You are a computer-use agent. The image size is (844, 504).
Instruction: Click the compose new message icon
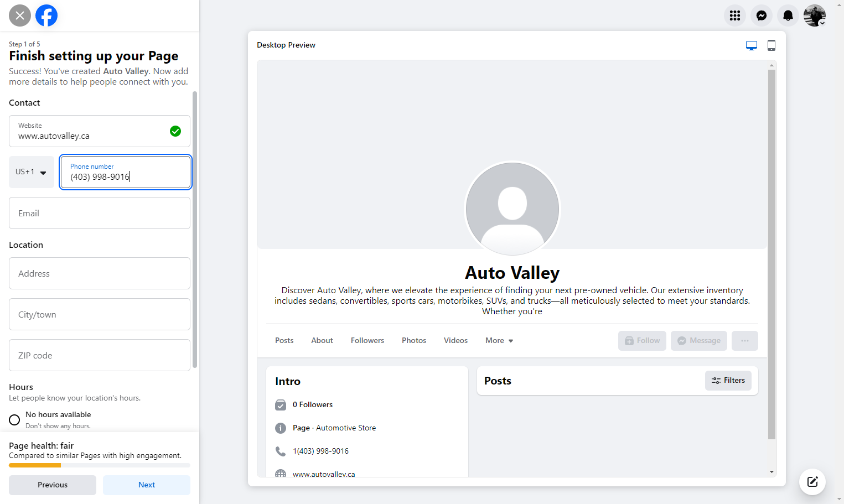[x=812, y=482]
